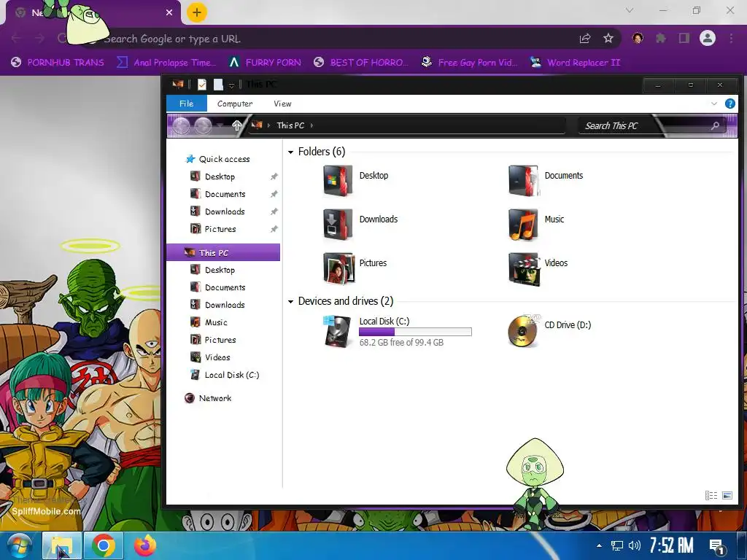Switch to large icons view in Explorer
The height and width of the screenshot is (560, 747).
coord(727,495)
